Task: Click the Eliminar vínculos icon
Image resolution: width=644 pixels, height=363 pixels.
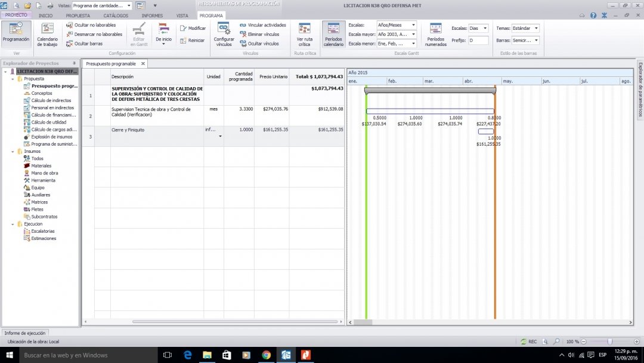Action: pos(243,35)
